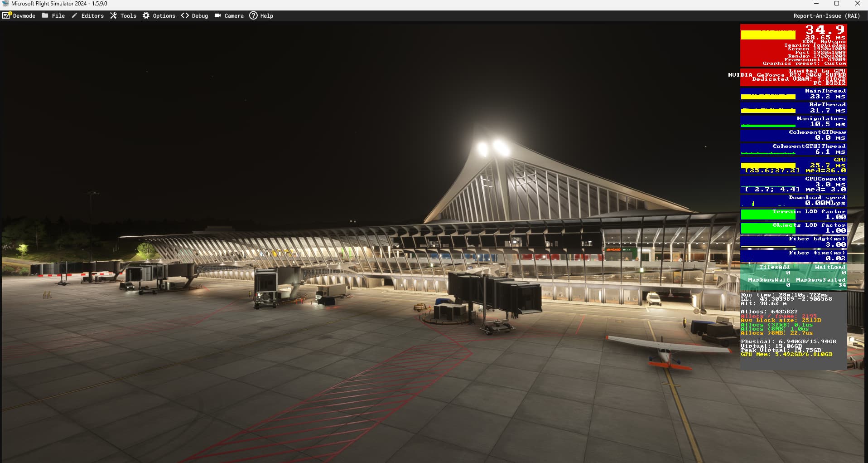This screenshot has height=463, width=868.
Task: Click the Devmode notepad icon
Action: [7, 15]
